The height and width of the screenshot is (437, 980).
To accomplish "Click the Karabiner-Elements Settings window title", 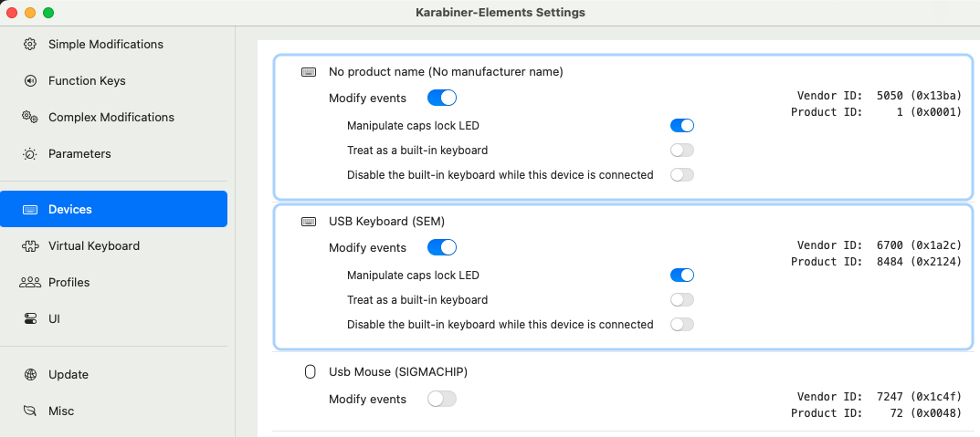I will [500, 13].
